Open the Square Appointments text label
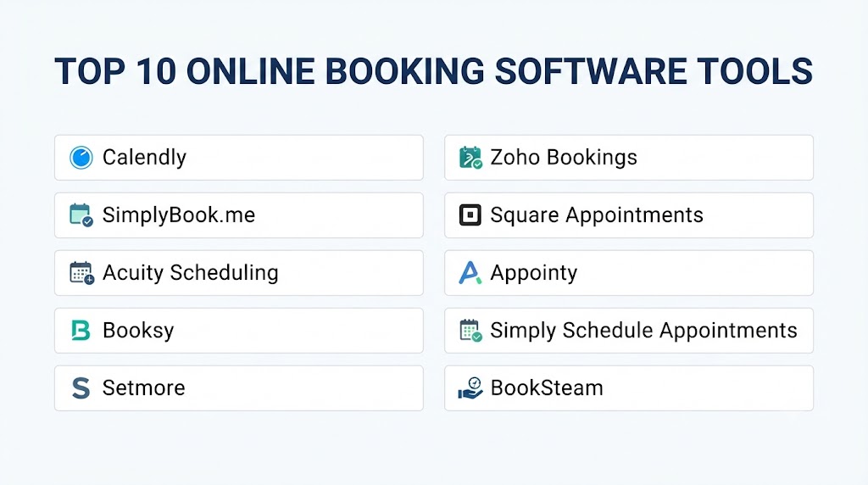The image size is (868, 485). tap(597, 215)
